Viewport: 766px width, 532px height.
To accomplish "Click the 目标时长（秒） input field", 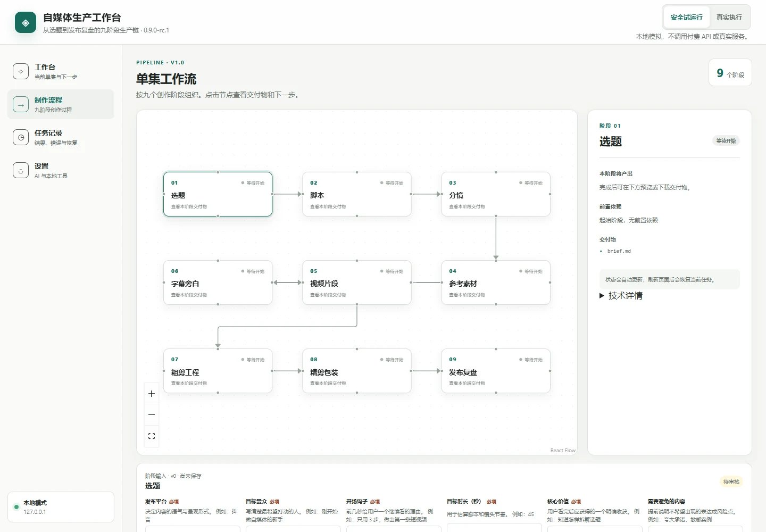I will pos(494,528).
